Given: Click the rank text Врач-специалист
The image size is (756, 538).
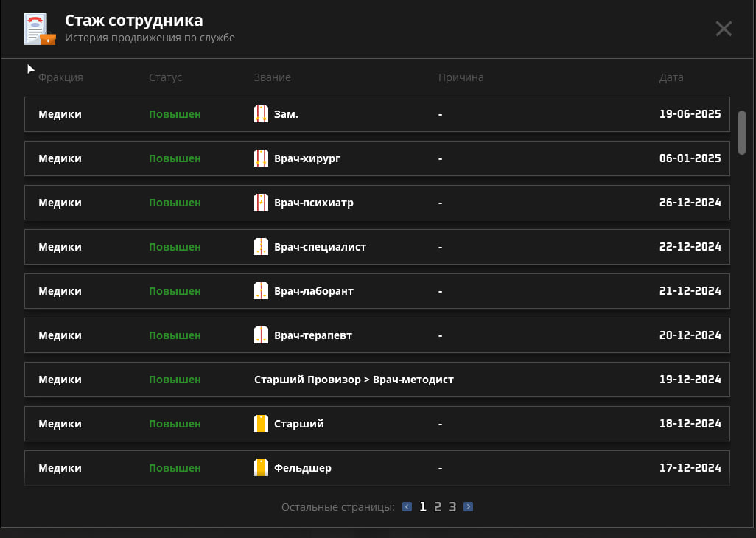Looking at the screenshot, I should [320, 247].
